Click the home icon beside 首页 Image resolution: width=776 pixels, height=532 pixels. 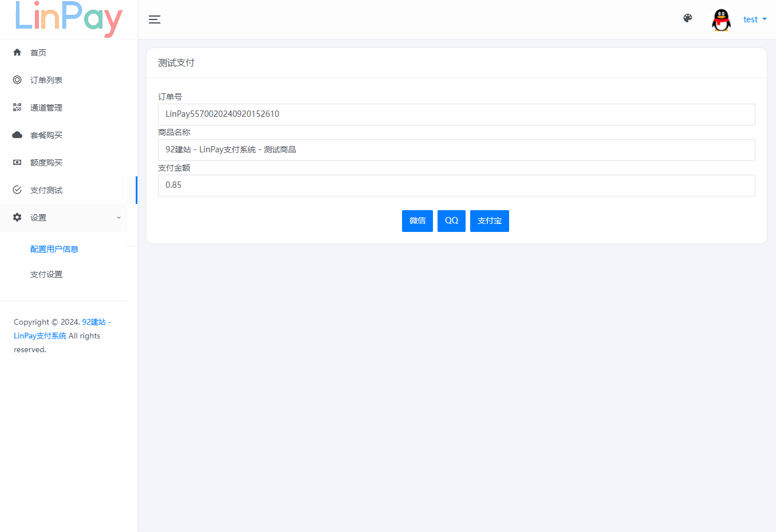click(x=17, y=52)
